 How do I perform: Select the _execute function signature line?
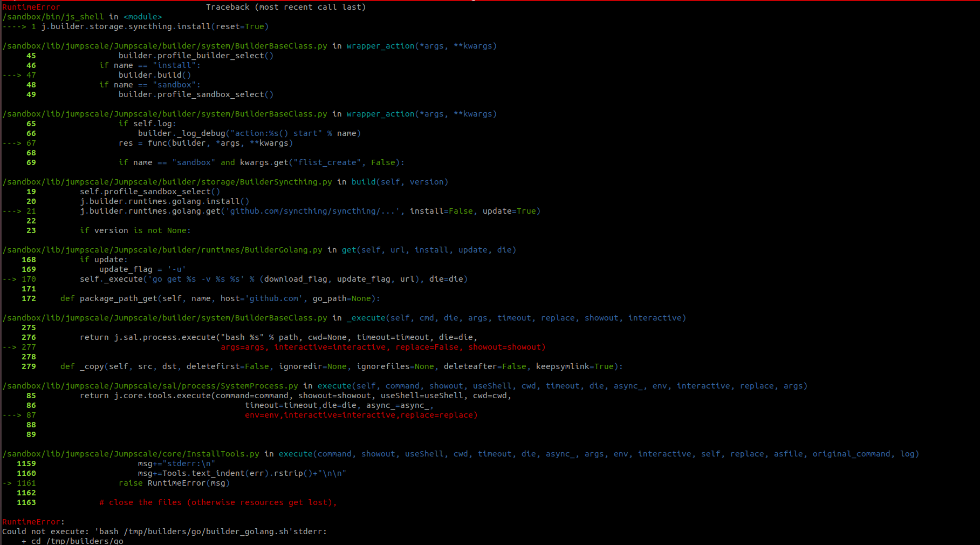coord(496,318)
